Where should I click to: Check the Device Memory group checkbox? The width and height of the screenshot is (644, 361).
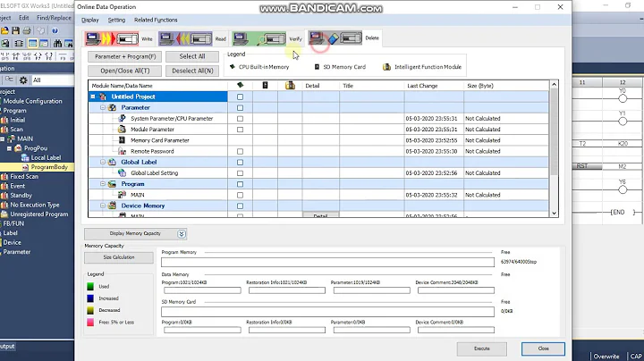click(x=240, y=206)
